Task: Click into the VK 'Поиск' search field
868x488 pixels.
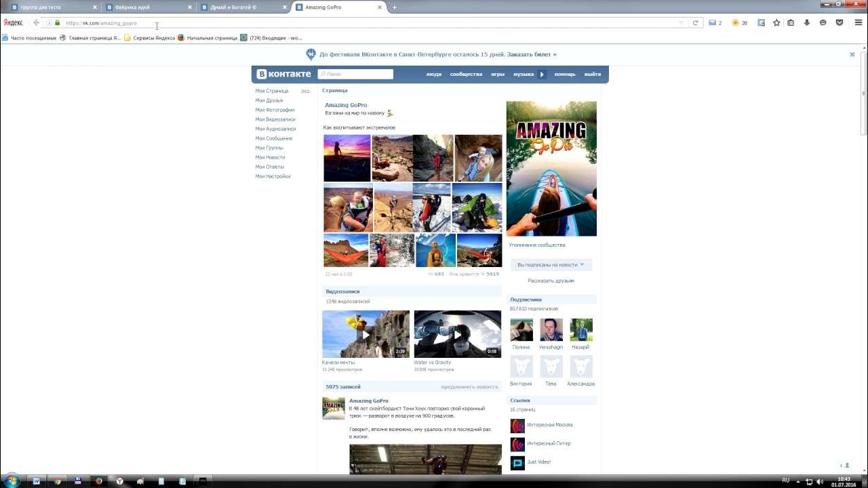Action: [355, 75]
